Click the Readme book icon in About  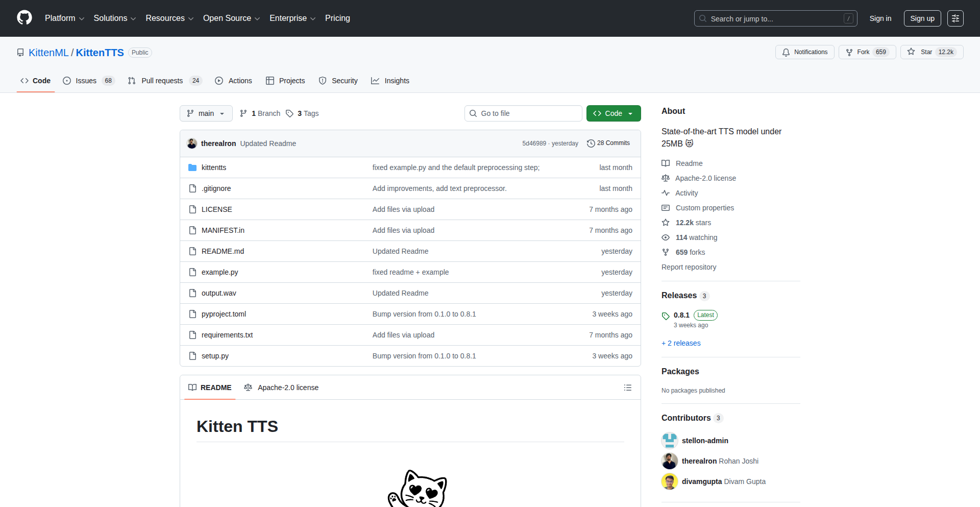pyautogui.click(x=666, y=163)
